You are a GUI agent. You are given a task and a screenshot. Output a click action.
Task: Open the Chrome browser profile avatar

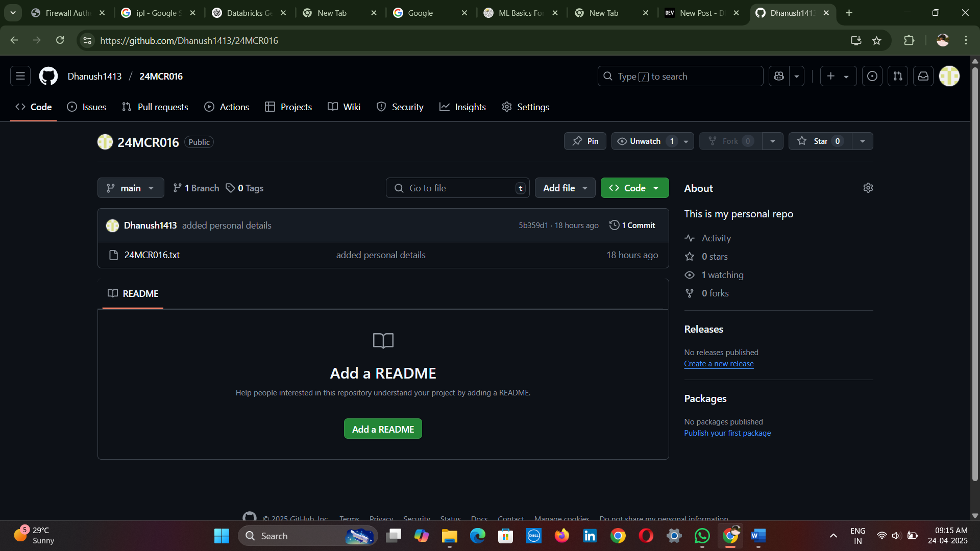[x=942, y=40]
